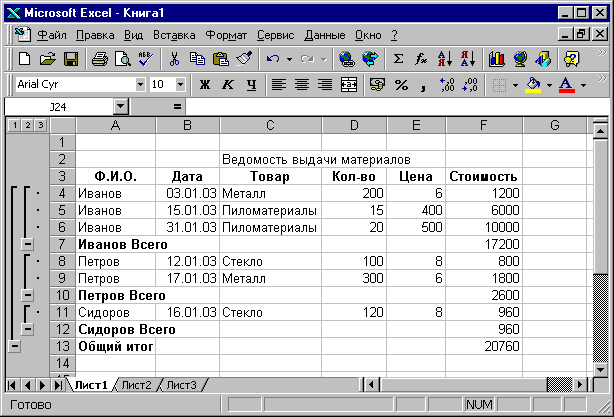Toggle italic with the К button
This screenshot has width=614, height=417.
[228, 85]
